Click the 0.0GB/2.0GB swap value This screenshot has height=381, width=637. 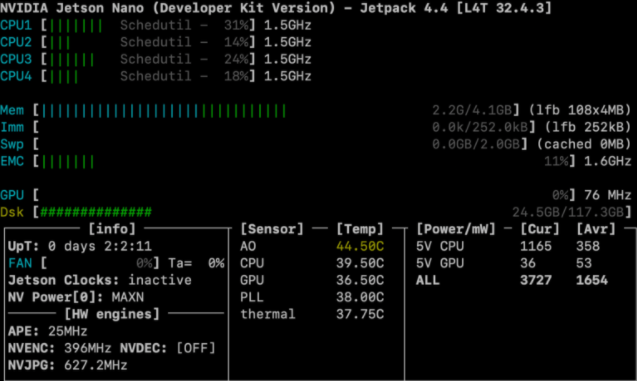(476, 145)
